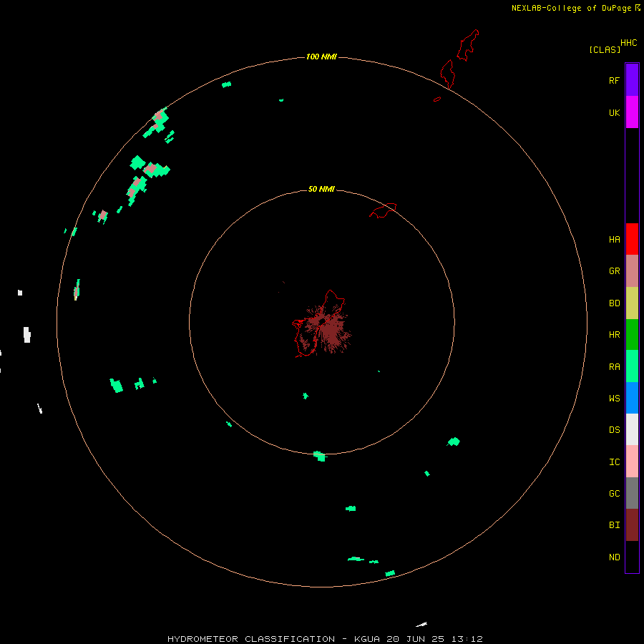Image resolution: width=644 pixels, height=644 pixels.
Task: Click the '50 NMI' range ring label
Action: click(321, 189)
